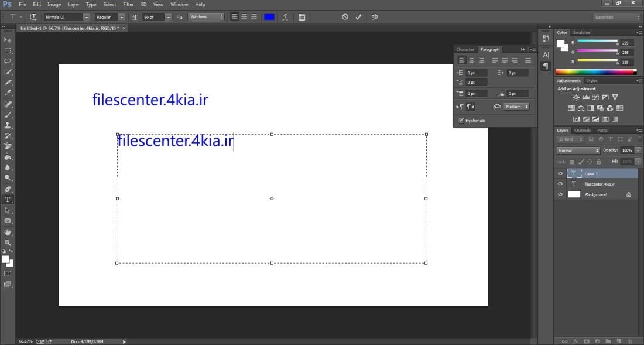Switch to the Character panel tab

[465, 49]
